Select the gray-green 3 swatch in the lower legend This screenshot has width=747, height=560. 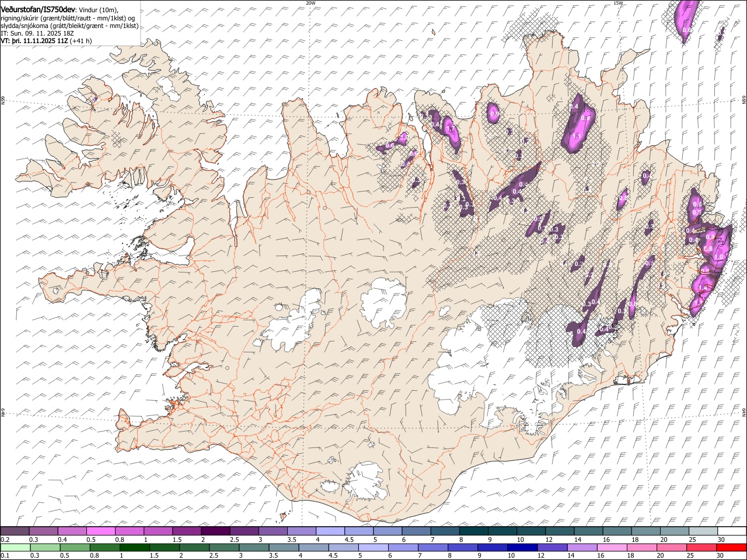[x=253, y=548]
